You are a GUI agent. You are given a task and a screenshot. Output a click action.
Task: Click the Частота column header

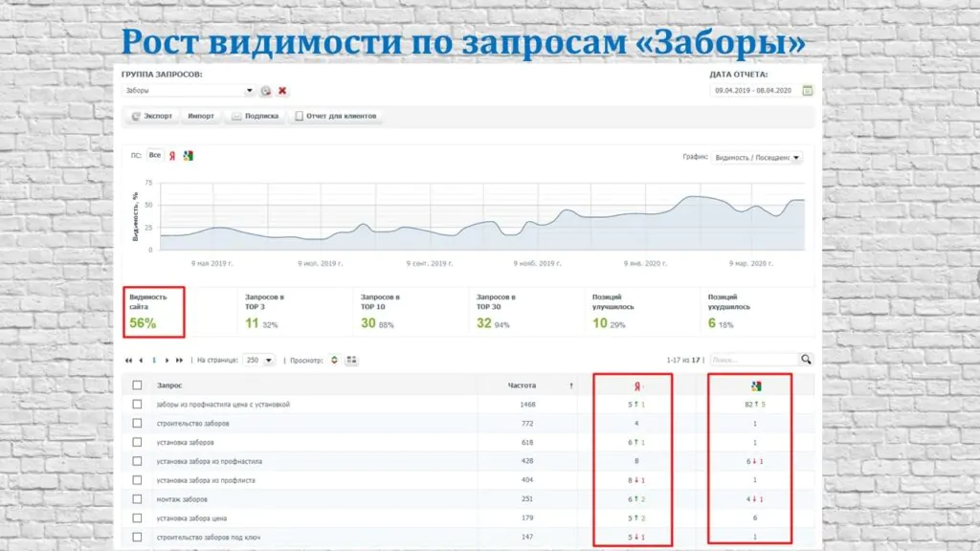click(x=522, y=386)
